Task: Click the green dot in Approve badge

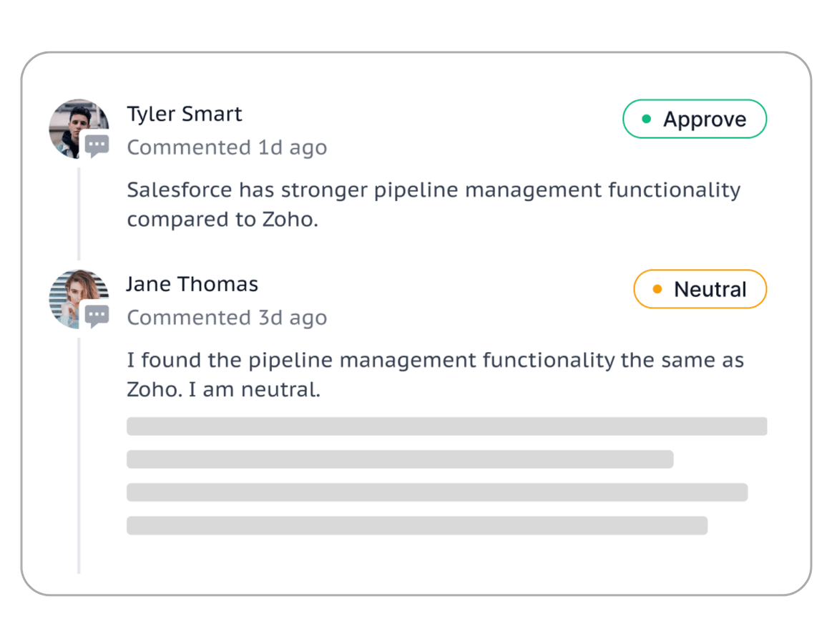Action: coord(647,119)
